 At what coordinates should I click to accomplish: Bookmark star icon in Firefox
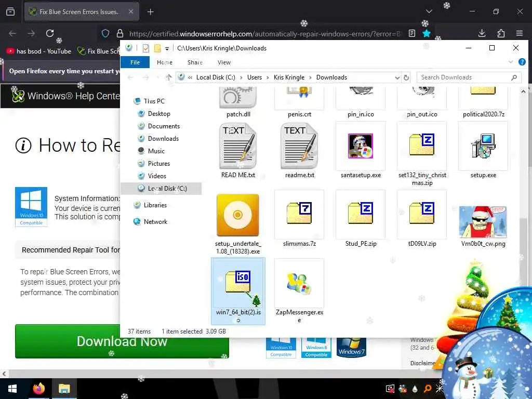click(427, 33)
